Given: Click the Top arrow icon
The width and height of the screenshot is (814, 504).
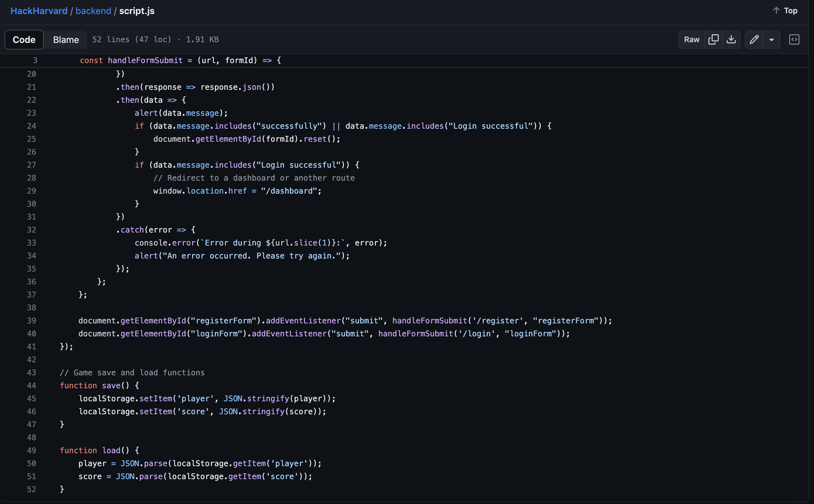Looking at the screenshot, I should pos(776,10).
